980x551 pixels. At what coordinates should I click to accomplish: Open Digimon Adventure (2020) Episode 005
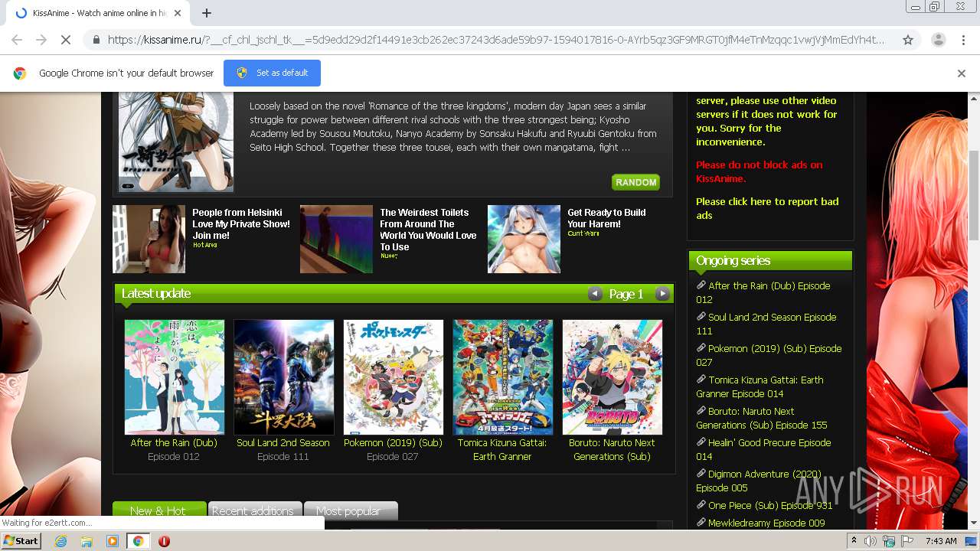click(759, 481)
